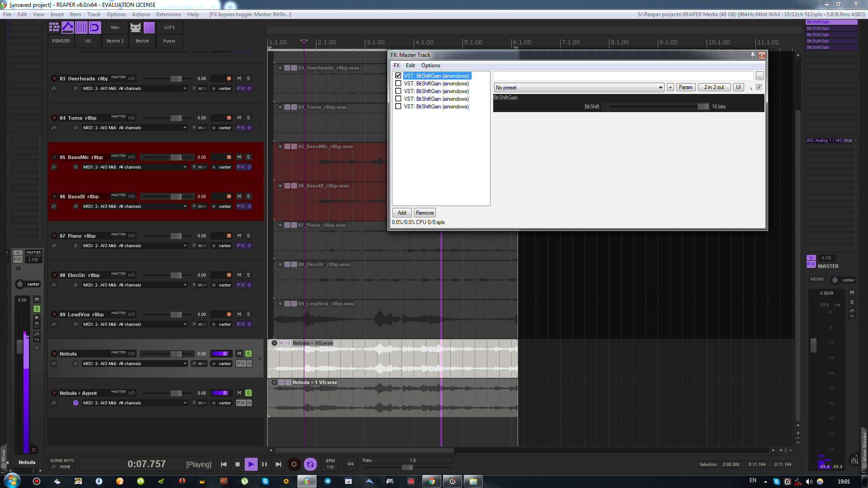The image size is (868, 488).
Task: Open envelope button on 09 LeadVox track
Action: coord(54,324)
